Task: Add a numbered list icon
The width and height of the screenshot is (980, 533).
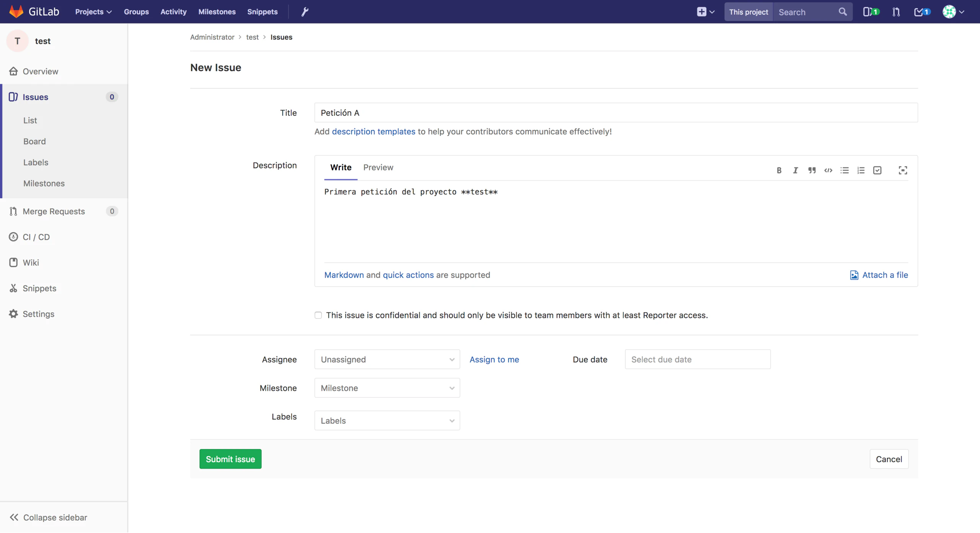Action: tap(861, 171)
